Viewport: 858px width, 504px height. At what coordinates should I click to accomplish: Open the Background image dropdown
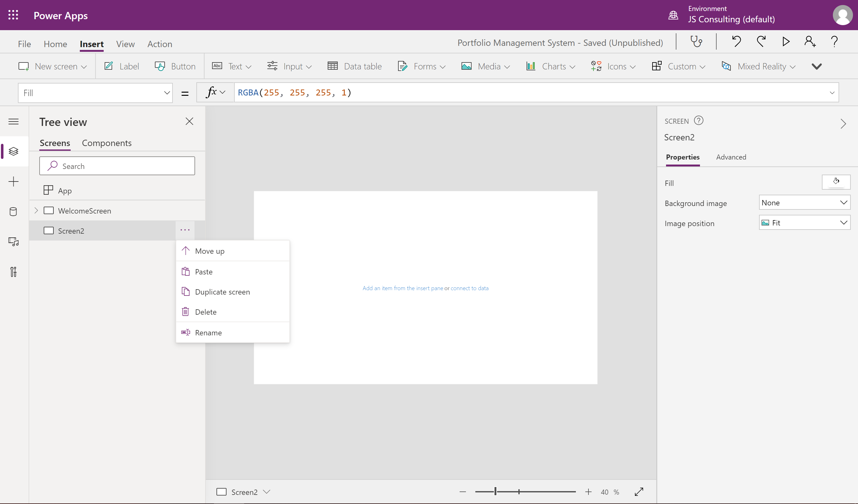(804, 203)
